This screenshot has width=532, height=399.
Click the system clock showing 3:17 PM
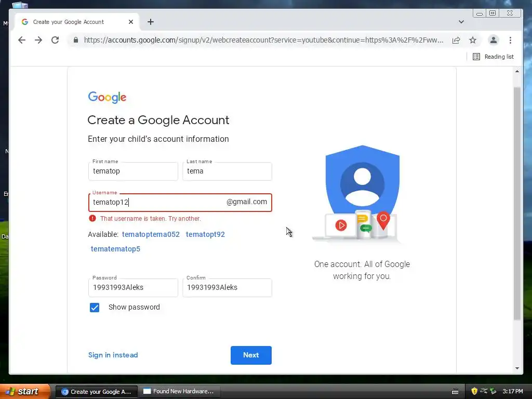click(513, 392)
